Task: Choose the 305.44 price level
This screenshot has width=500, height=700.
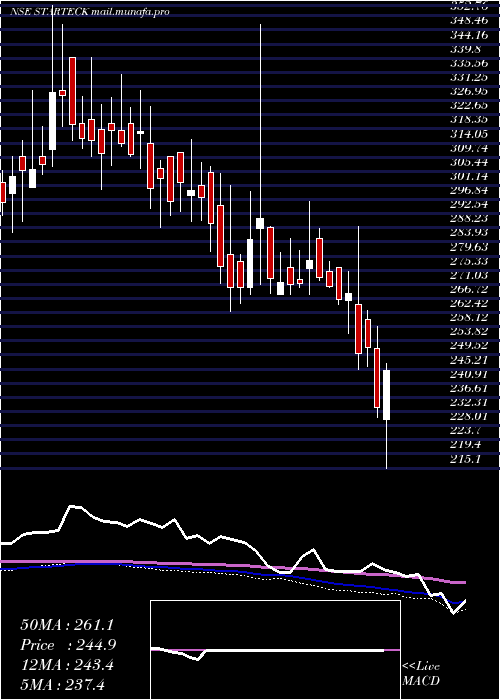Action: tap(468, 162)
